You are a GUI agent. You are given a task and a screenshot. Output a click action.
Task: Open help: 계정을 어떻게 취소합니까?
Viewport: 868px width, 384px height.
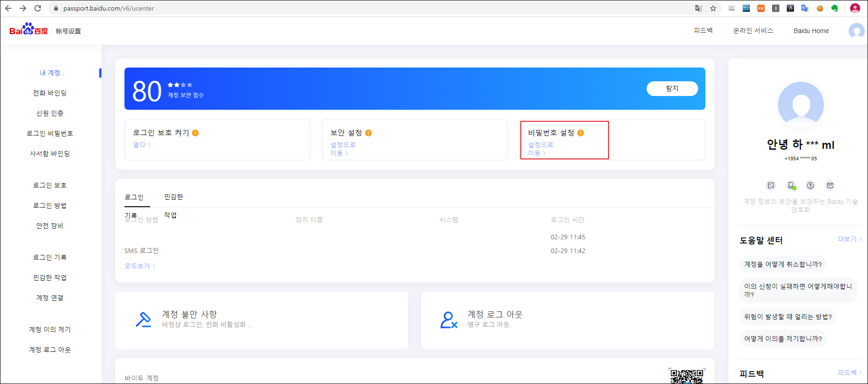[783, 264]
